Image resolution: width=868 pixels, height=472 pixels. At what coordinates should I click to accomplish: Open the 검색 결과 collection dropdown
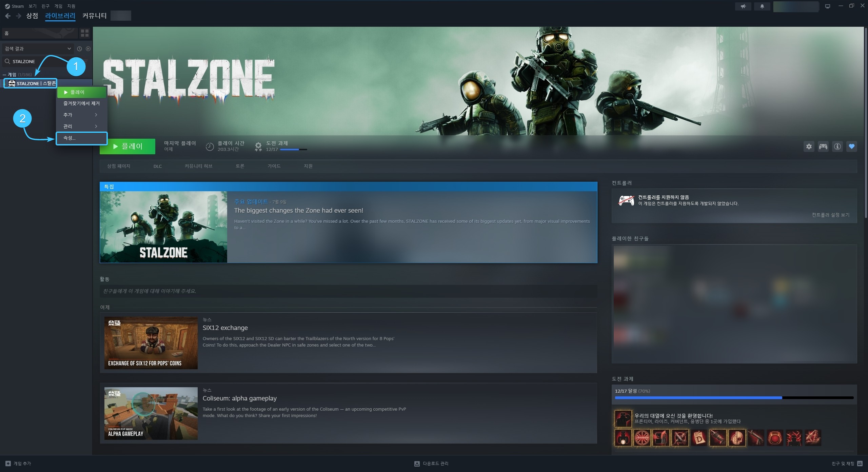38,49
